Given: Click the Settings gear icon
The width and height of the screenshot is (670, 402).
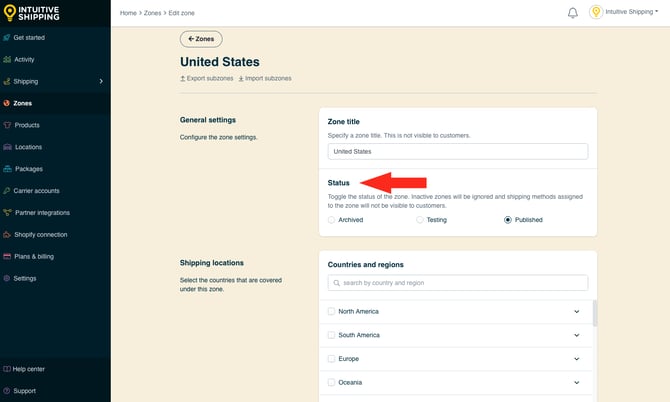Looking at the screenshot, I should [6, 278].
